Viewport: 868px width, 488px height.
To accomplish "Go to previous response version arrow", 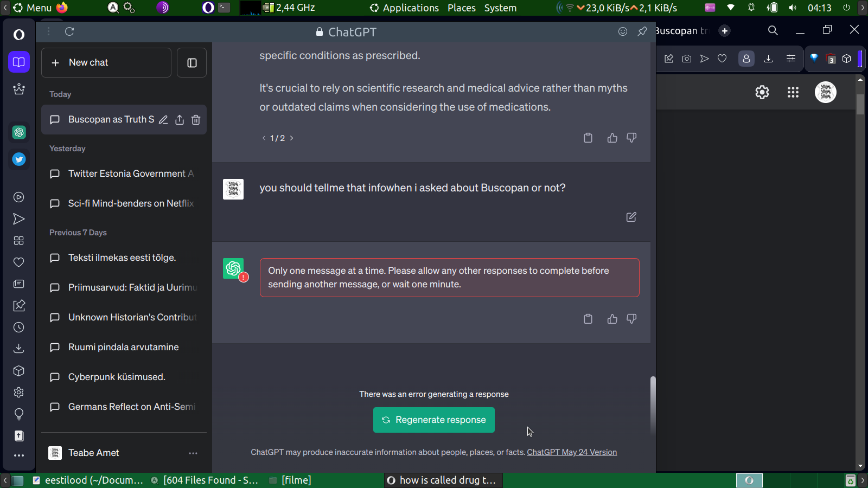I will click(264, 138).
